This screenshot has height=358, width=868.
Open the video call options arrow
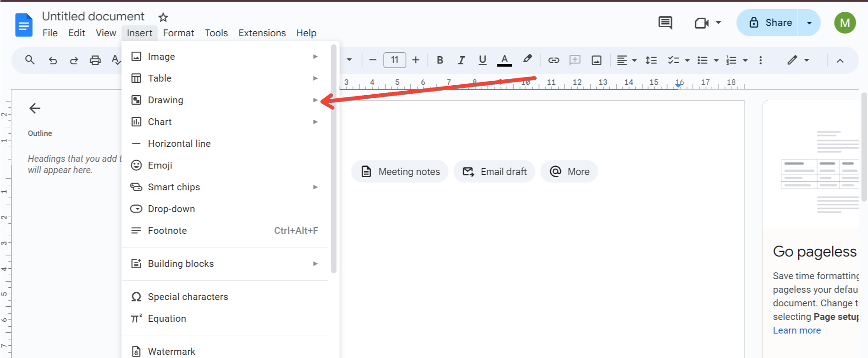point(718,23)
